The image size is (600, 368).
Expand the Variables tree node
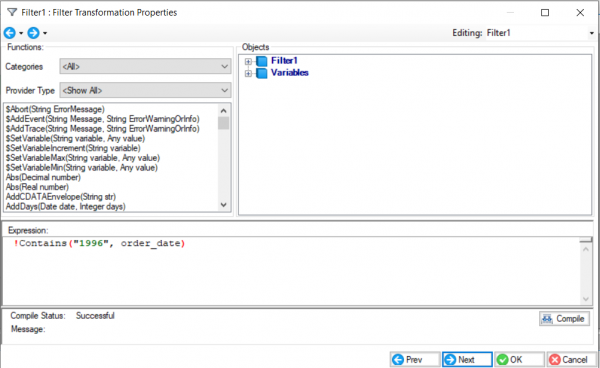point(248,73)
